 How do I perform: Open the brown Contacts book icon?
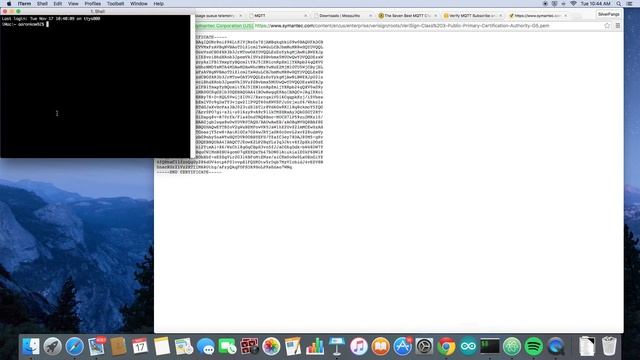118,347
